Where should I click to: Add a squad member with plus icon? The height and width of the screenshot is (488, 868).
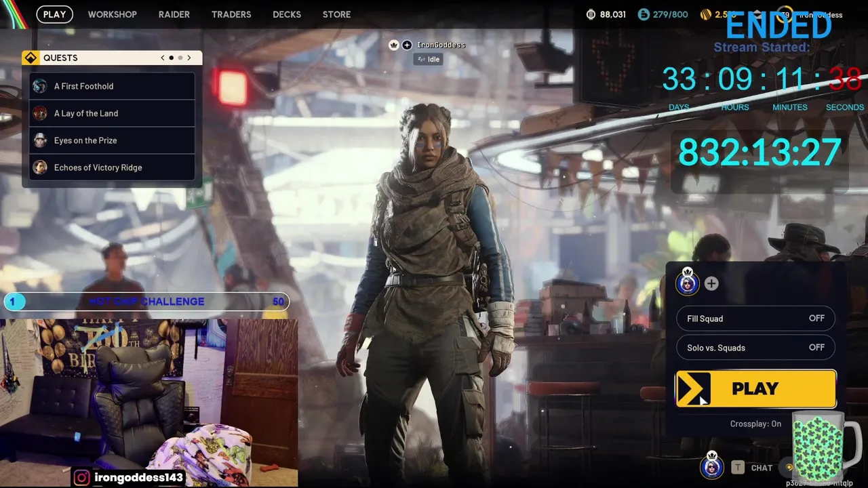pyautogui.click(x=711, y=283)
